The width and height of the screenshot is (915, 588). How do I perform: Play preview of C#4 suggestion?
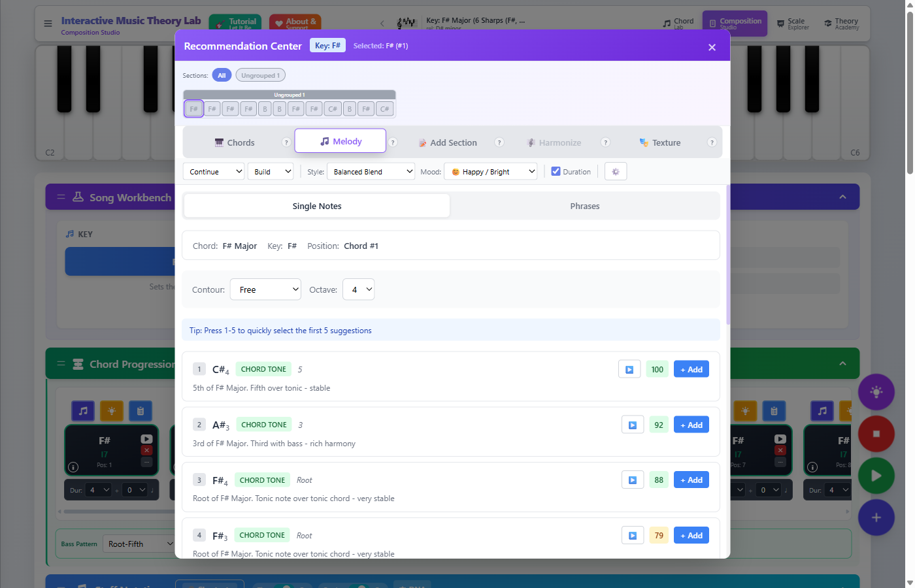[x=629, y=370]
